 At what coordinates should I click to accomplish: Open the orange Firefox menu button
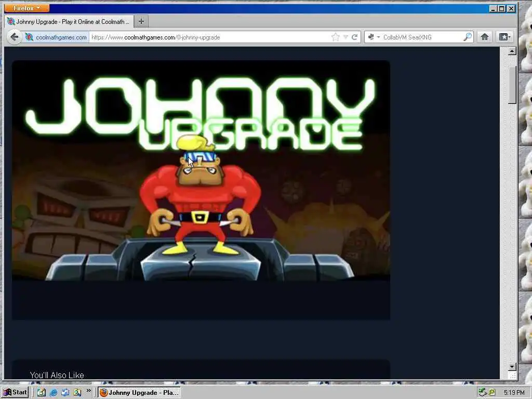click(27, 8)
